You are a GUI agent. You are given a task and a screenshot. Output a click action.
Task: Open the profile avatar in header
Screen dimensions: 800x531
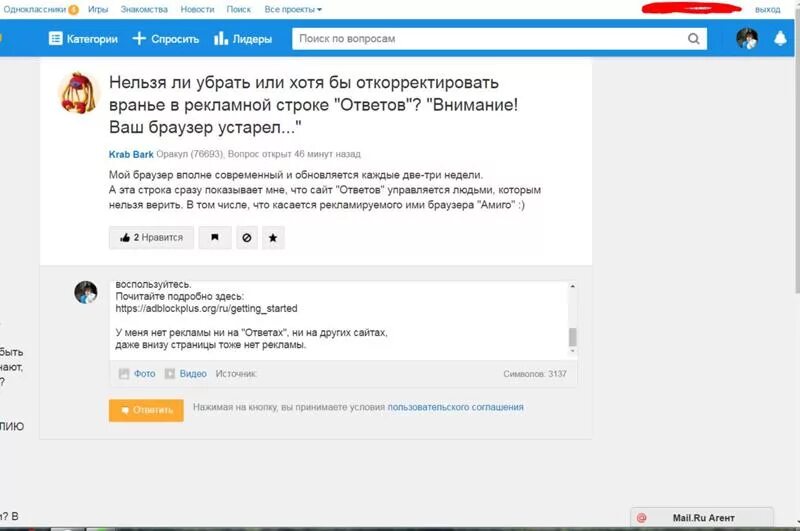point(746,39)
